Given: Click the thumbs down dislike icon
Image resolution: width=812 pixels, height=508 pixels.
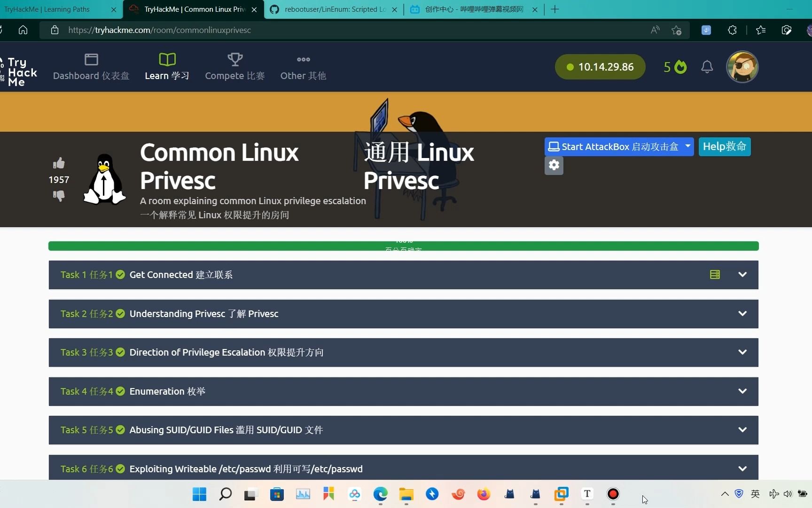Looking at the screenshot, I should (x=59, y=195).
